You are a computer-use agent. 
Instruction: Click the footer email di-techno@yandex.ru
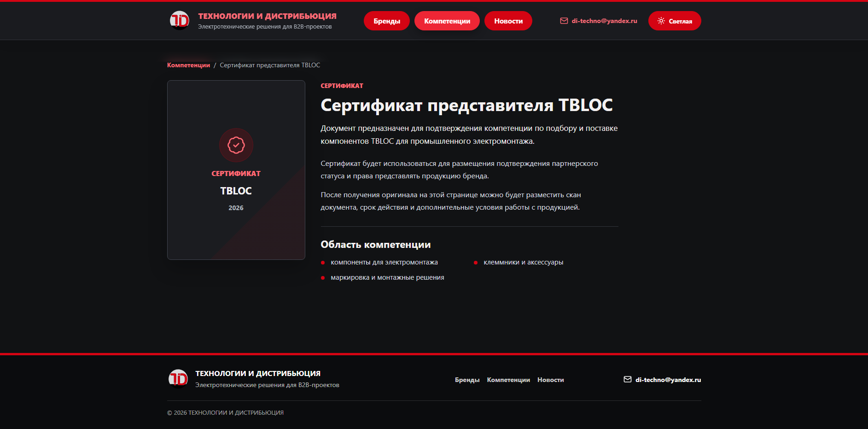pyautogui.click(x=668, y=380)
